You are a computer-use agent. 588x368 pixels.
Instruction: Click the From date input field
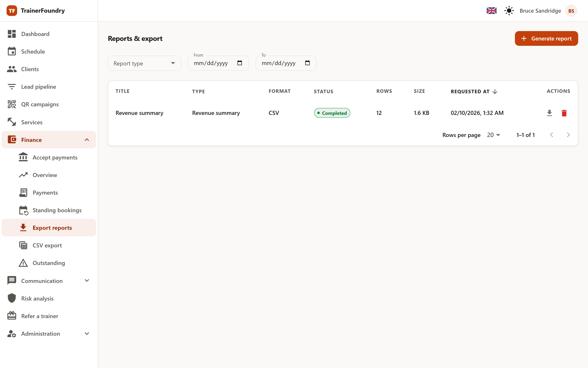[218, 63]
